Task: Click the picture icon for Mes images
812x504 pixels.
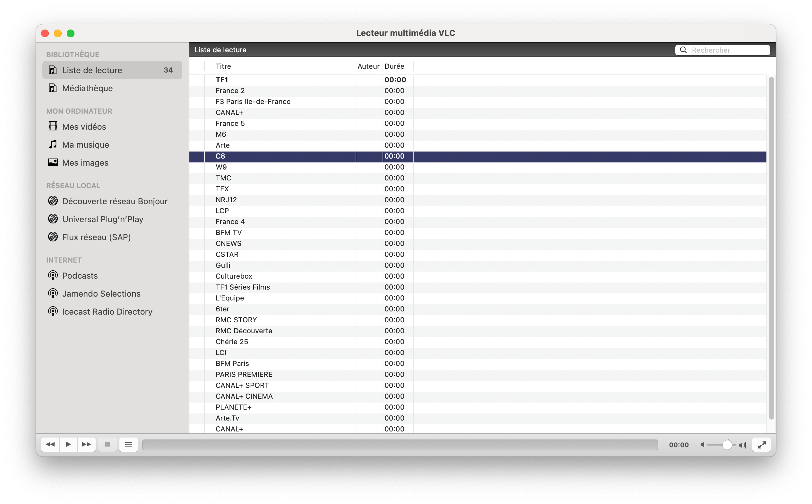Action: point(53,162)
